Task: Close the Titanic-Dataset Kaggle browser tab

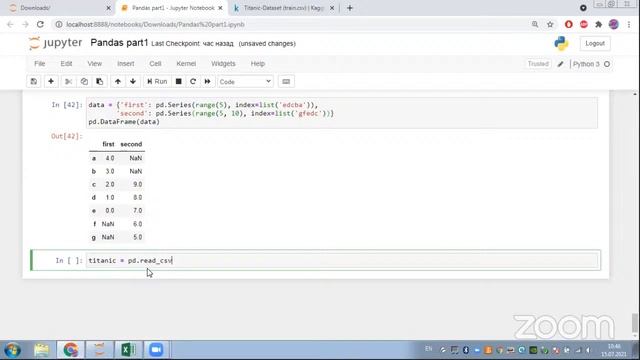Action: (332, 8)
